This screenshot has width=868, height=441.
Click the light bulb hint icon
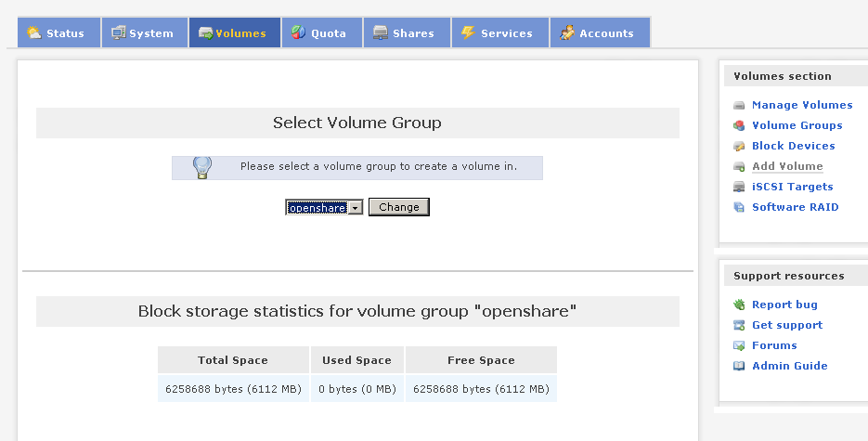(202, 167)
